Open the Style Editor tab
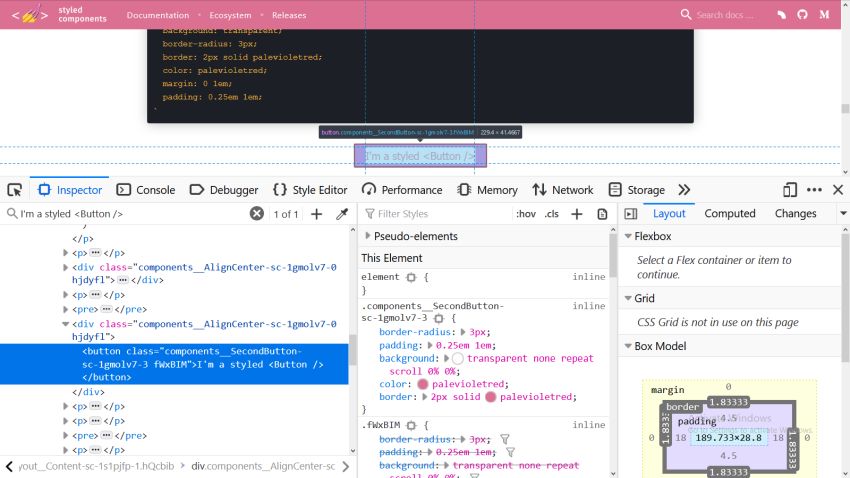The image size is (850, 478). pyautogui.click(x=310, y=190)
